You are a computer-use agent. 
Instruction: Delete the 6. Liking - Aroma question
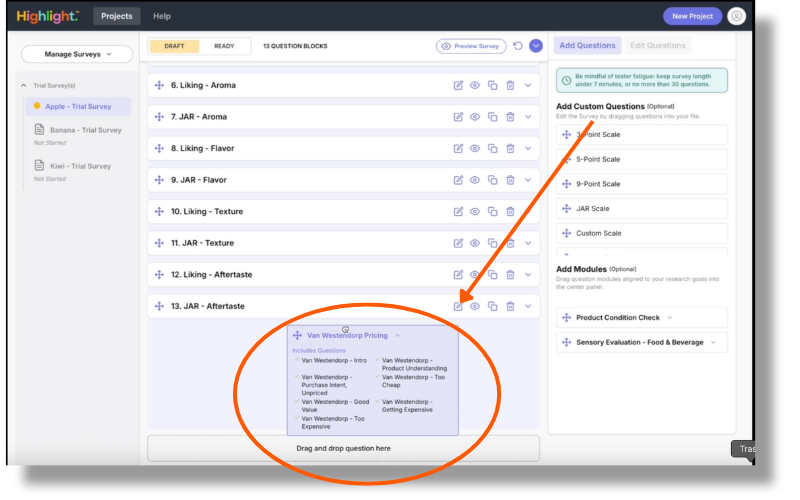coord(510,85)
